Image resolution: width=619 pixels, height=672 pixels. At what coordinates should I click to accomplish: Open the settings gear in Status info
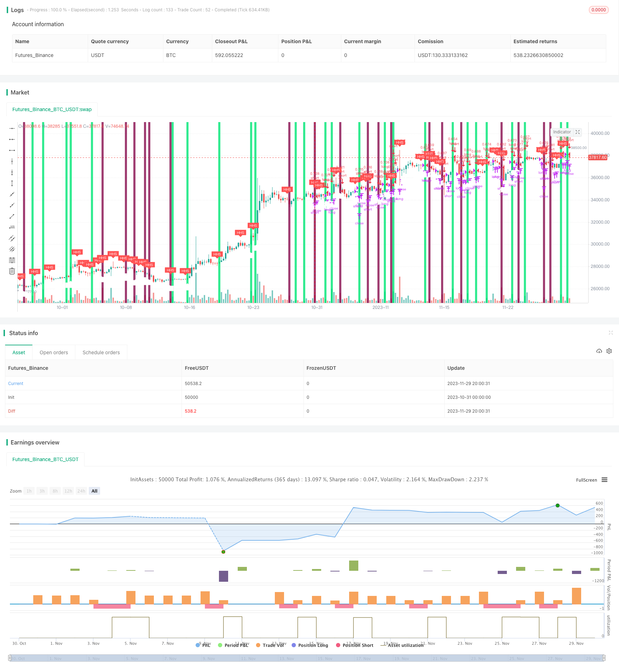[x=609, y=351]
